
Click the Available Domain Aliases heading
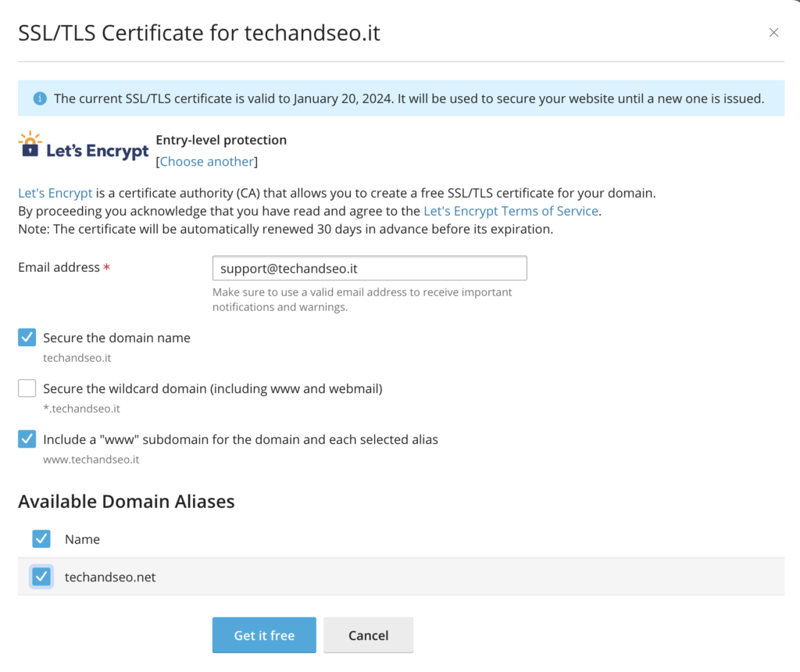pyautogui.click(x=127, y=502)
